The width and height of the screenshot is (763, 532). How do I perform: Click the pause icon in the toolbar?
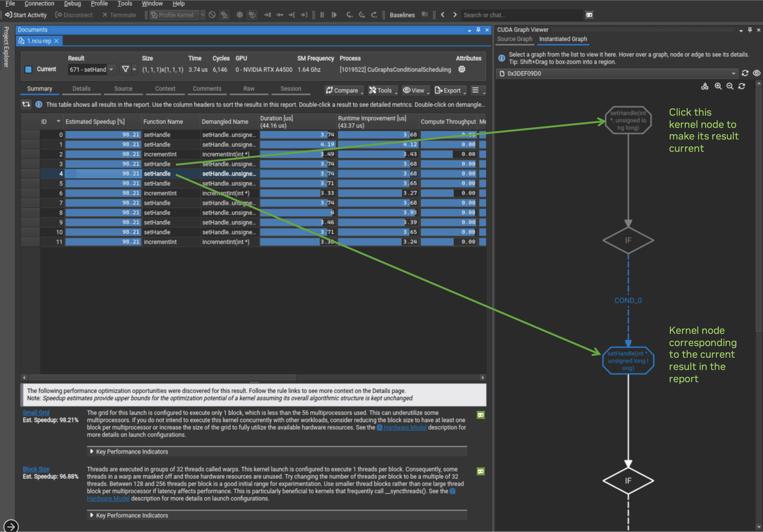[x=322, y=15]
